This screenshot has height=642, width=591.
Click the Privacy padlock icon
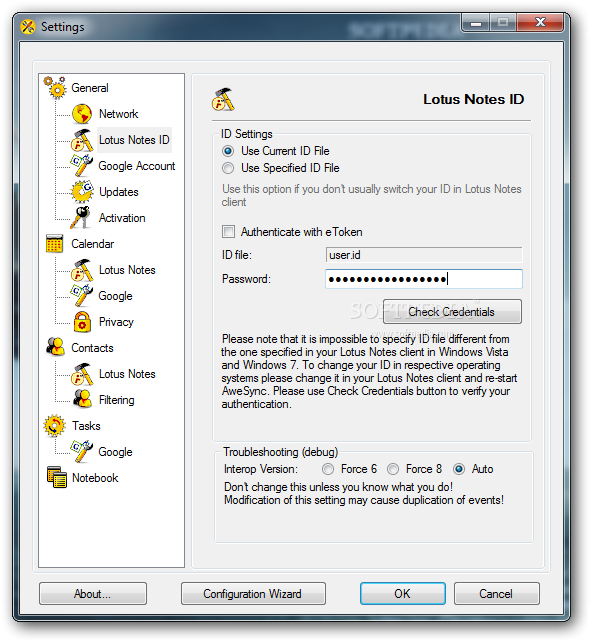[x=82, y=322]
